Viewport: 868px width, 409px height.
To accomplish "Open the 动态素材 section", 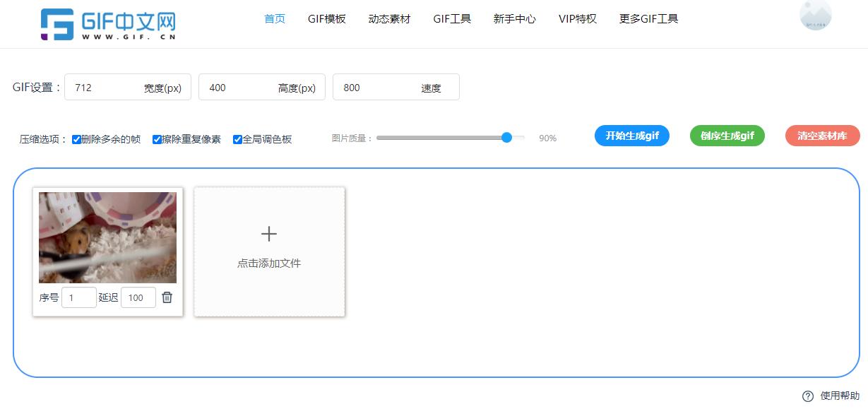I will pos(389,19).
